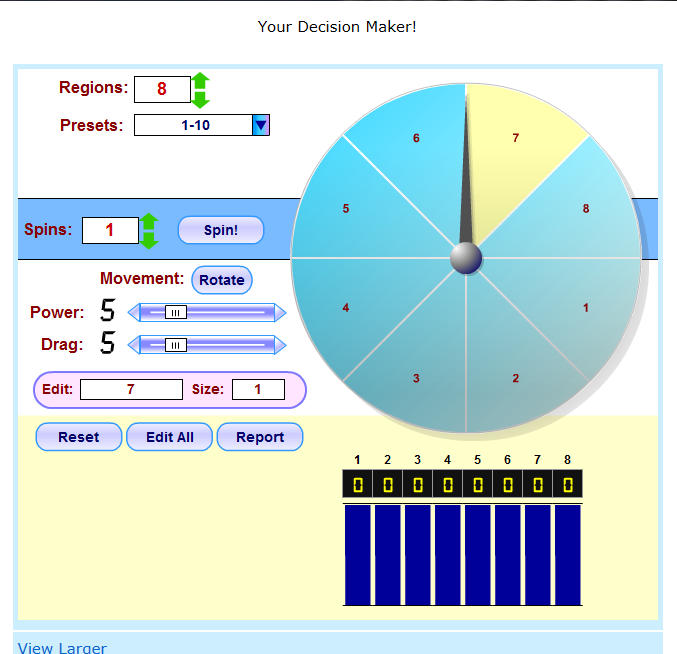The image size is (677, 654).
Task: Click the counter under column 4
Action: (448, 484)
